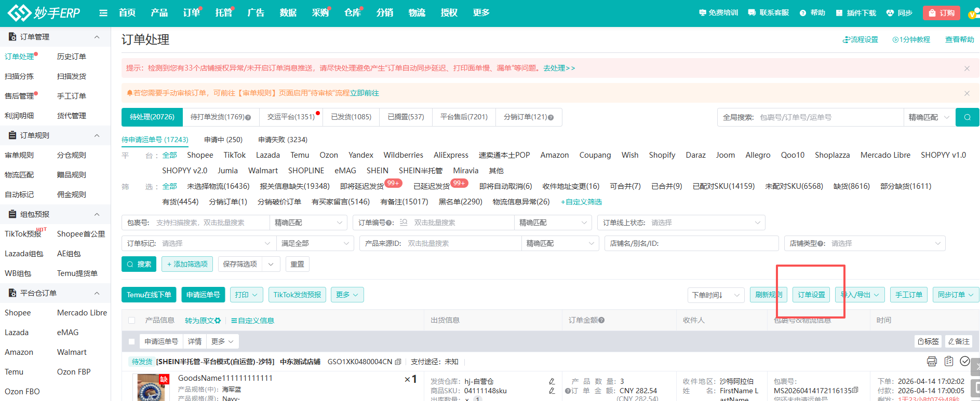The image size is (980, 401).
Task: Expand the 导入/导出 dropdown
Action: (860, 295)
